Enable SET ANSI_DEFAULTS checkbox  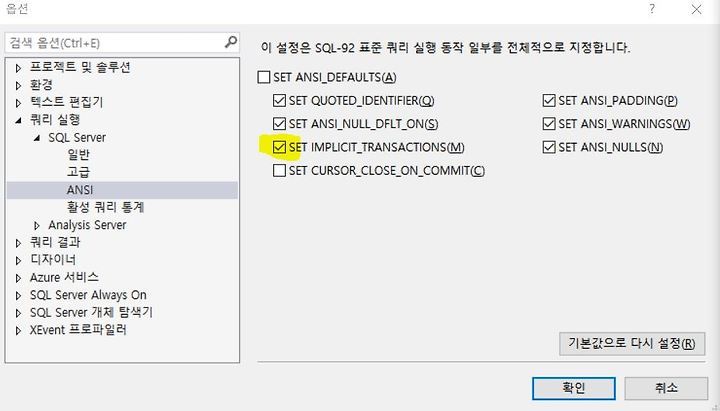tap(264, 77)
